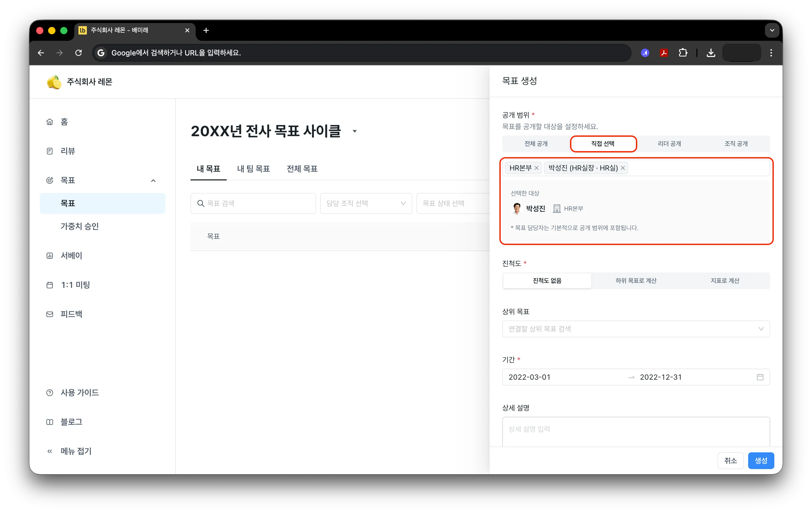Open browser three-dot menu
This screenshot has width=812, height=513.
point(771,53)
